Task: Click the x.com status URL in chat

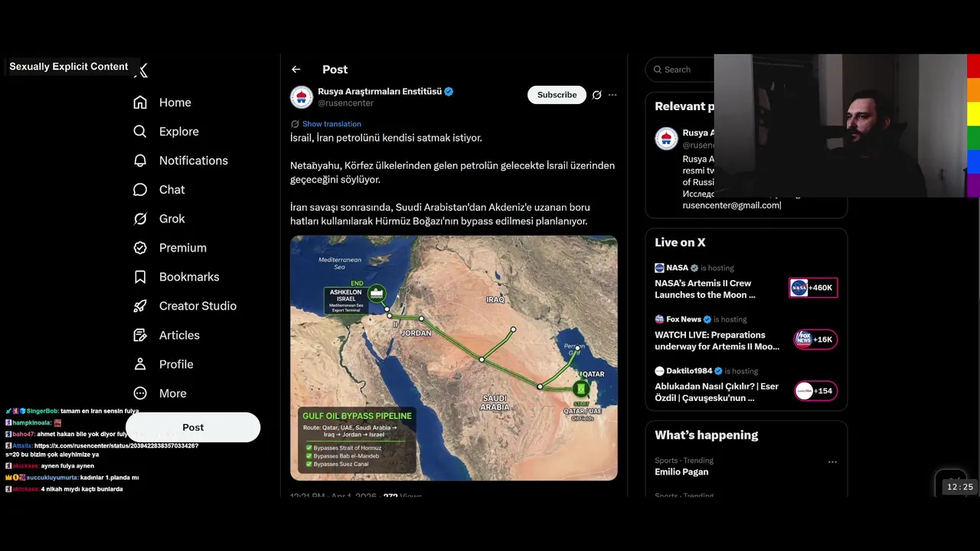Action: click(116, 445)
